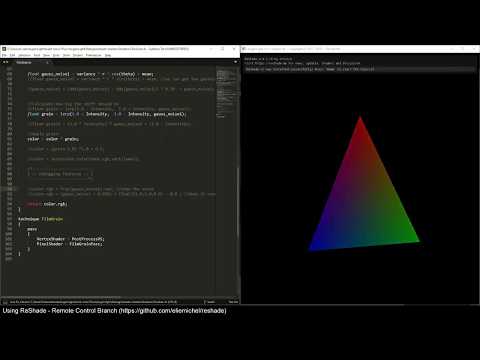Image resolution: width=480 pixels, height=360 pixels.
Task: Click the 'technique FilmGrain' line
Action: 40,219
